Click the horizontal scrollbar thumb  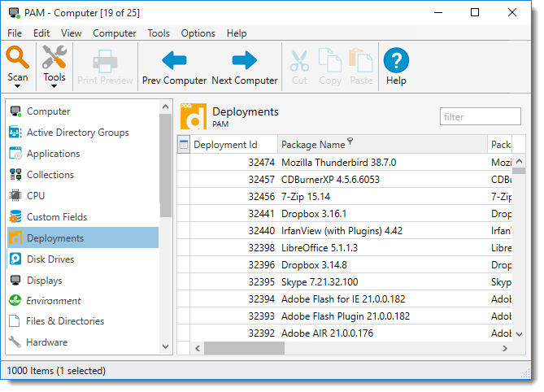click(x=244, y=348)
